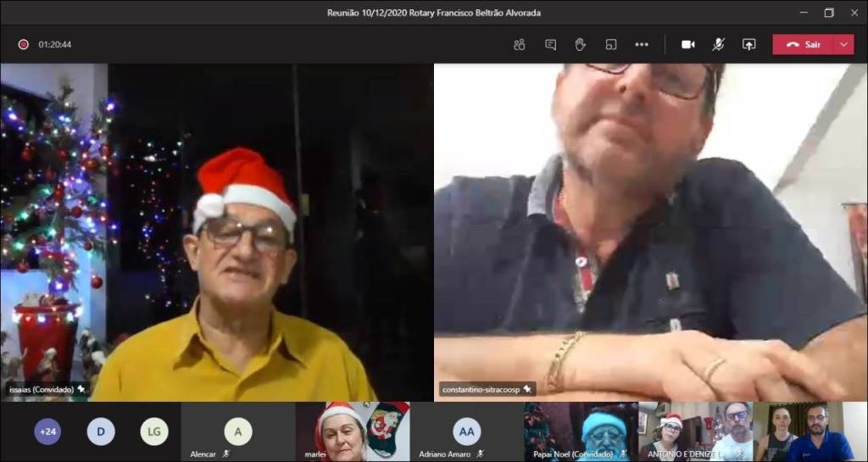
Task: Open the more actions ellipsis menu
Action: point(642,45)
